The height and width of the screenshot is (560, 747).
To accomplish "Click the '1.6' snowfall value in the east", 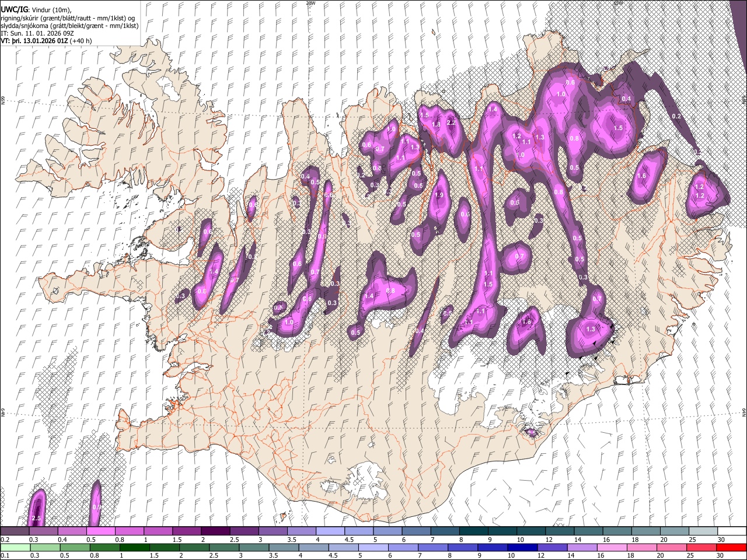I will [x=642, y=176].
